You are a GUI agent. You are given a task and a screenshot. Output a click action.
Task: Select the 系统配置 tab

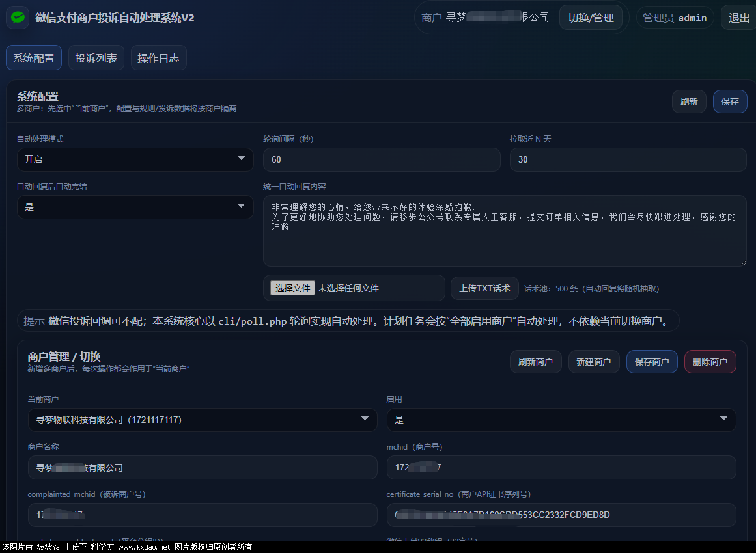point(34,58)
